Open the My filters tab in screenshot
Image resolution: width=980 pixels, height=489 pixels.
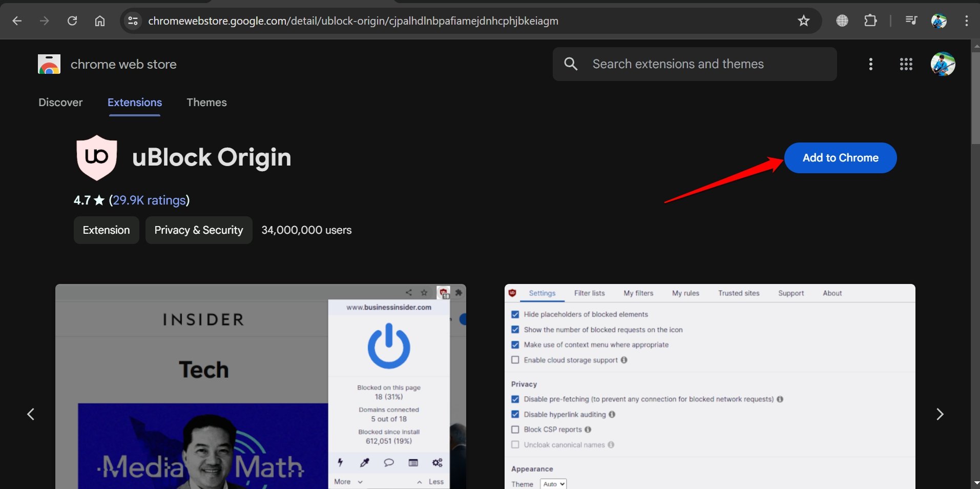(638, 293)
